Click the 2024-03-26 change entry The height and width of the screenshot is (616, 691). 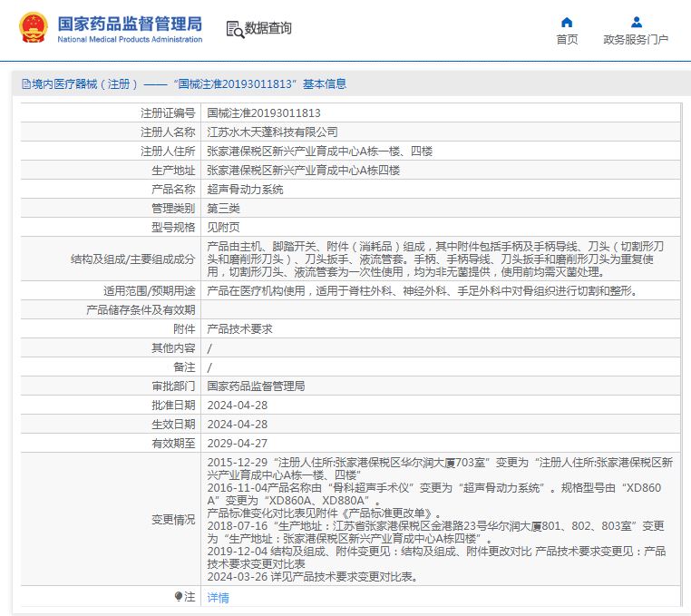coord(313,577)
